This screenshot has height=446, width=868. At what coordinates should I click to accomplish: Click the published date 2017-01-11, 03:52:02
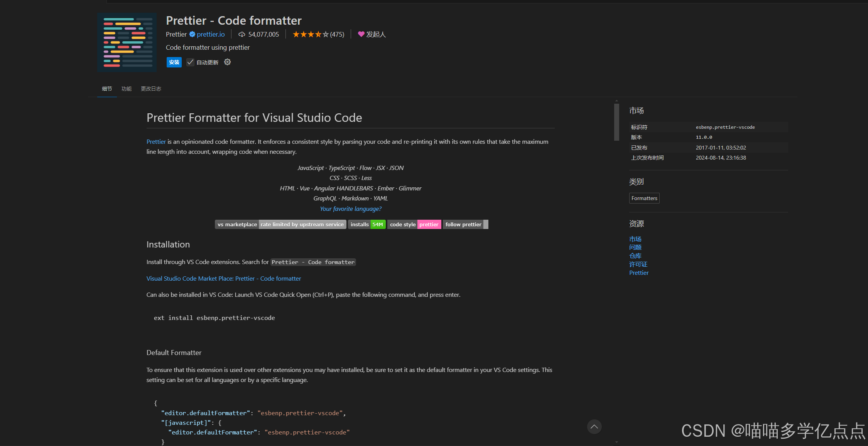721,148
